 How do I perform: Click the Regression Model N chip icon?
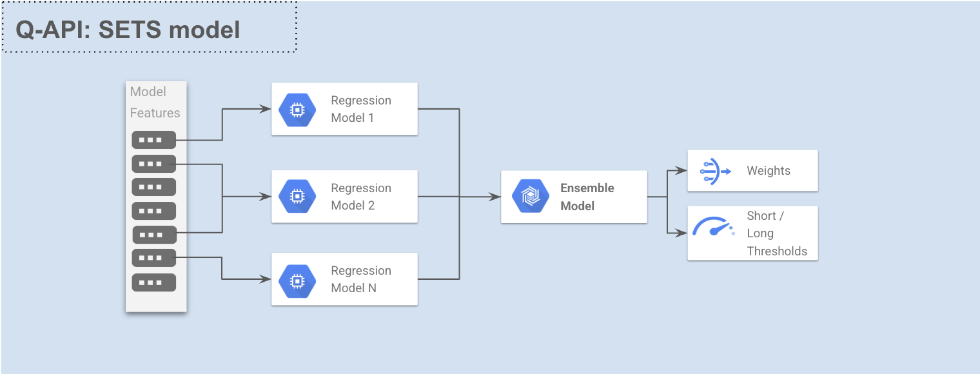(297, 280)
